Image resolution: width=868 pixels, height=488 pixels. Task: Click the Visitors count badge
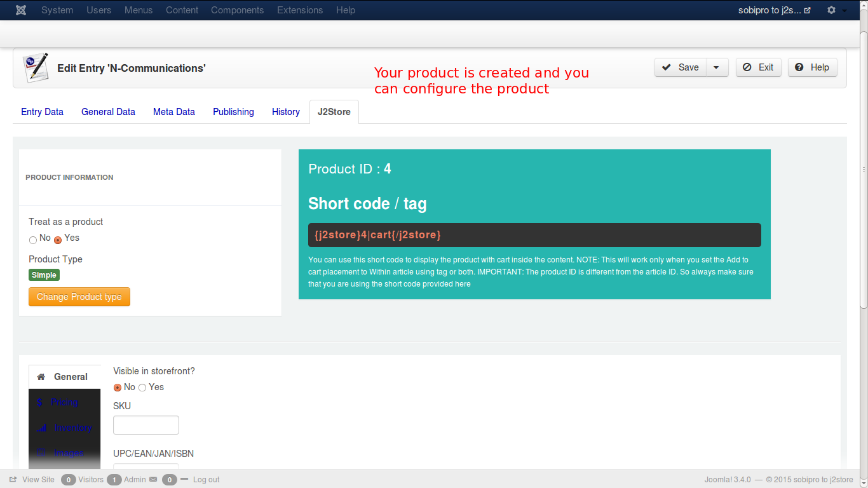(x=68, y=480)
